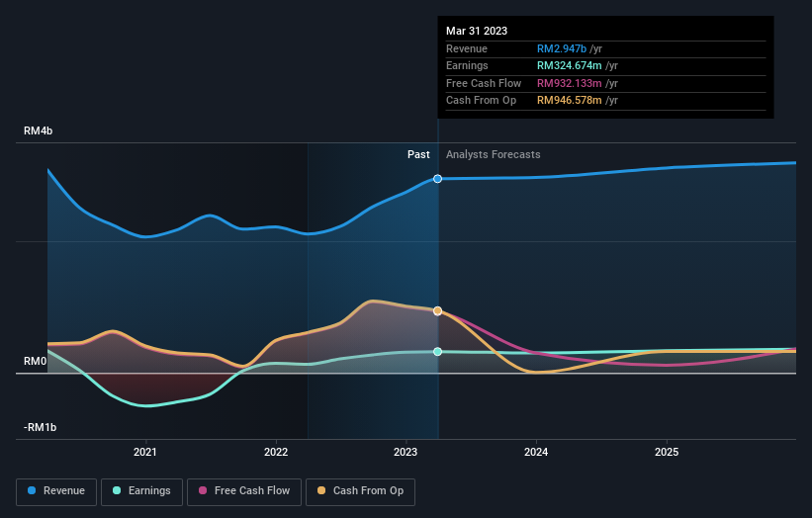812x518 pixels.
Task: Click the RM932.133m free cash flow value
Action: pyautogui.click(x=569, y=83)
